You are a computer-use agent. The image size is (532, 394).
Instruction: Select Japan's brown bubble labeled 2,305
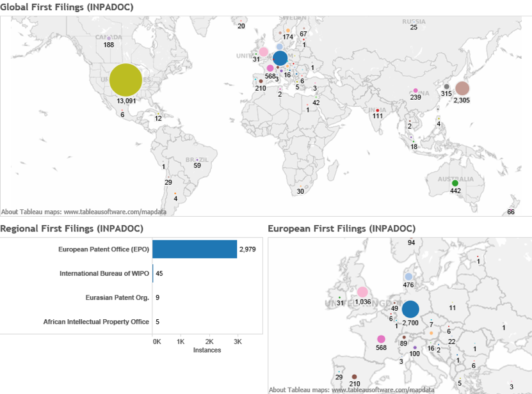point(462,88)
